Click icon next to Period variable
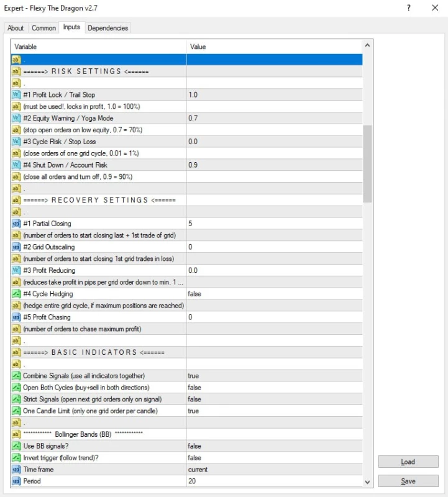Screen dimensions: 448x497 point(16,481)
